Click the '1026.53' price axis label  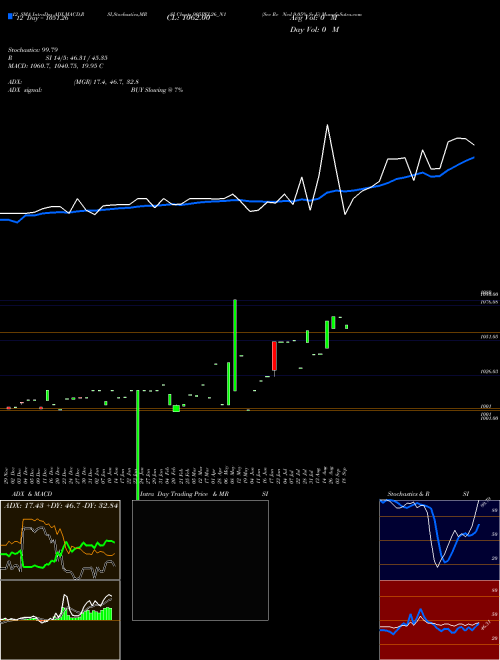489,371
